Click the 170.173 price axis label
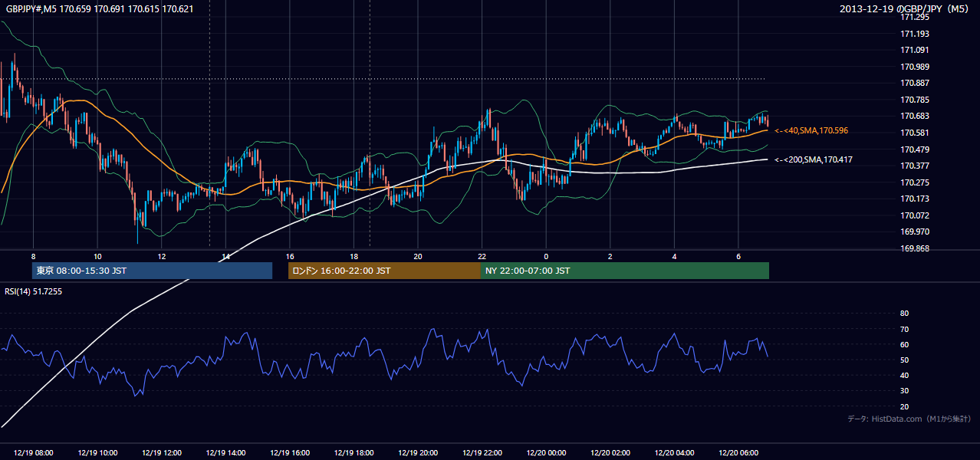The image size is (980, 460). tap(915, 199)
